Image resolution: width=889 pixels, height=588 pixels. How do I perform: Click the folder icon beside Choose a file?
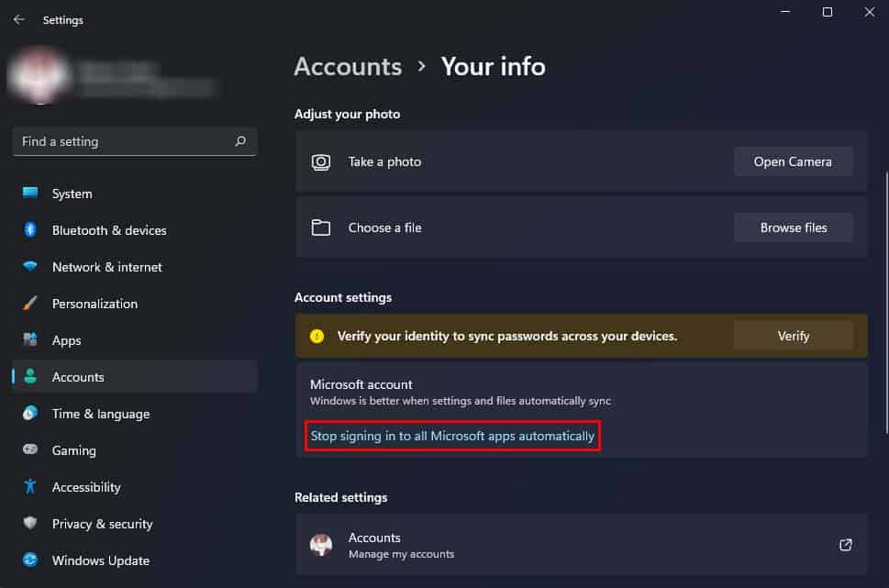(321, 227)
